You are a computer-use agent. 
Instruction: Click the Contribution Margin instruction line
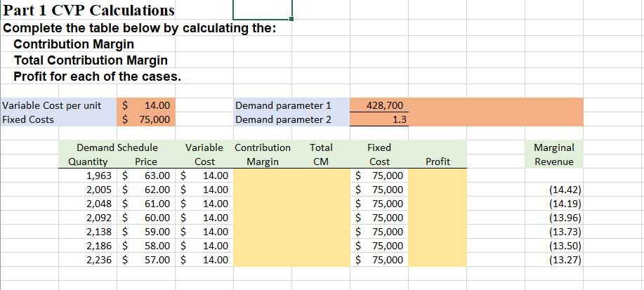point(74,44)
